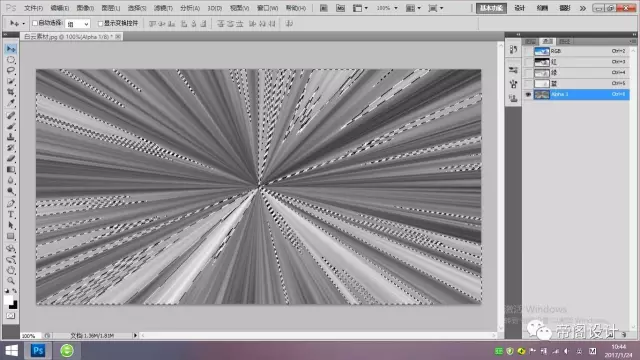This screenshot has width=640, height=360.
Task: Hide the Alpha 1 channel
Action: (528, 94)
